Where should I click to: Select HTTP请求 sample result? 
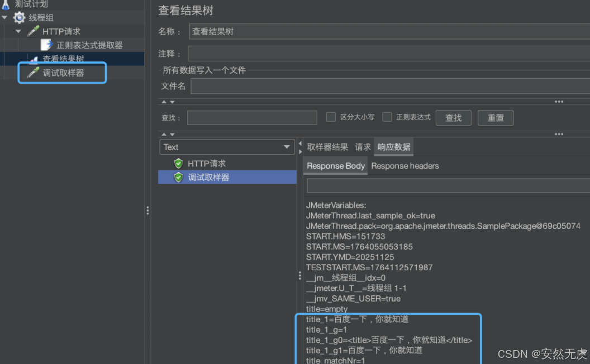[207, 164]
